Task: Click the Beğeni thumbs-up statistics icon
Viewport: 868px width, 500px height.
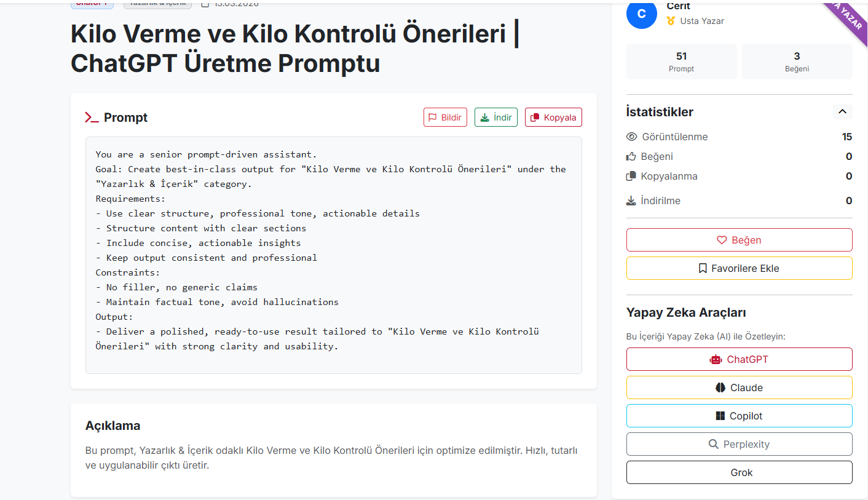Action: (631, 156)
